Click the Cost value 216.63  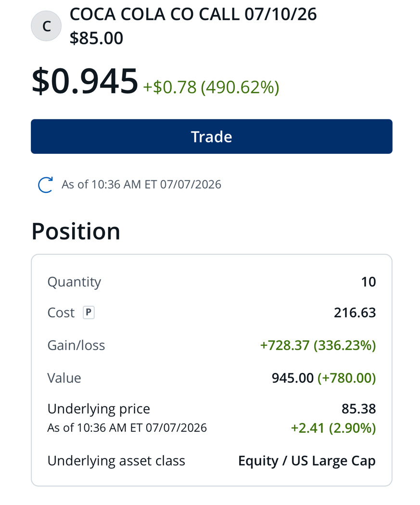[x=355, y=313]
